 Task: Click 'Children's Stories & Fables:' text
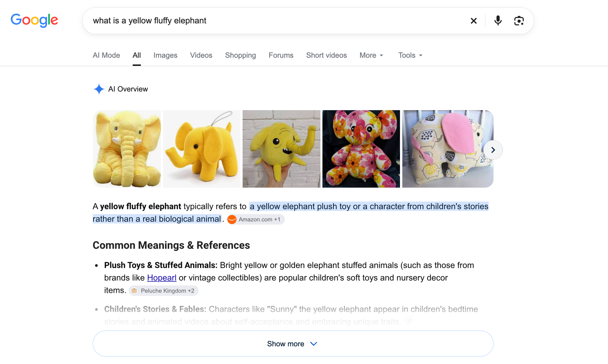tap(155, 309)
